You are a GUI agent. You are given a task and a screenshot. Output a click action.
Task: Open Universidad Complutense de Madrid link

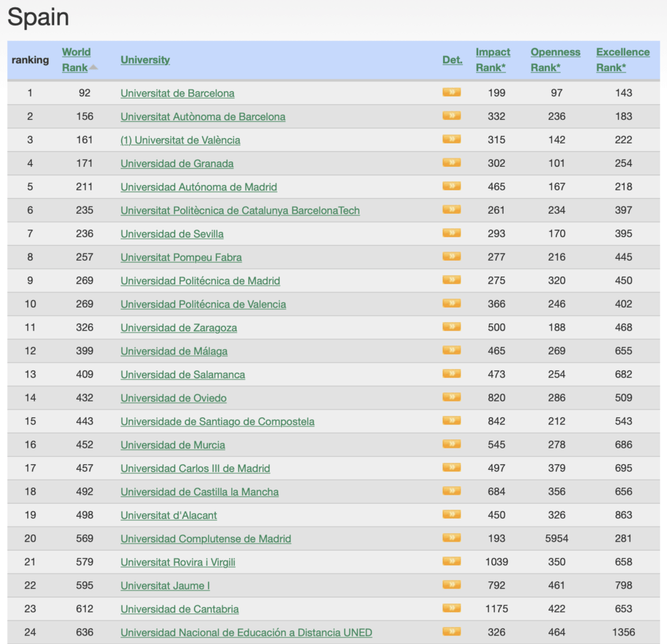pyautogui.click(x=206, y=538)
